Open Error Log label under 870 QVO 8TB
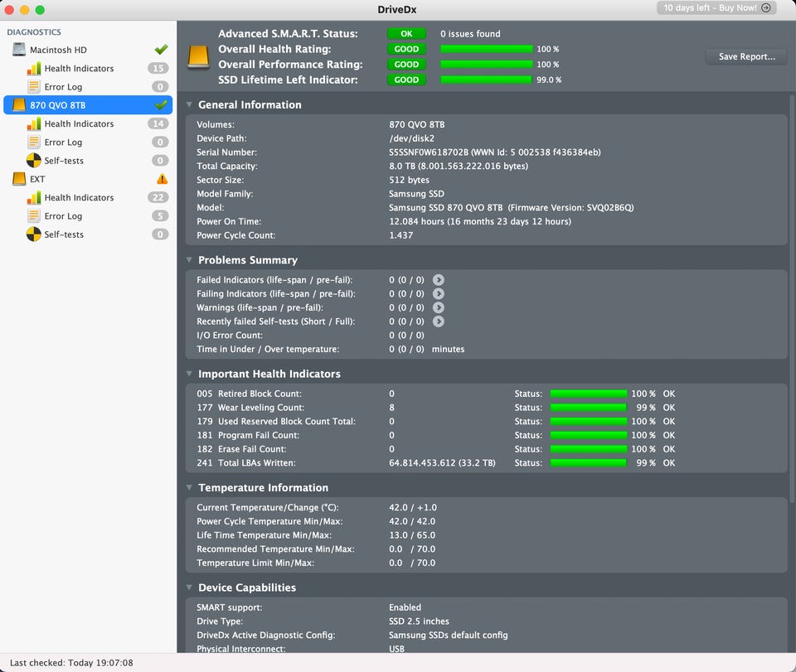The width and height of the screenshot is (796, 672). tap(63, 142)
